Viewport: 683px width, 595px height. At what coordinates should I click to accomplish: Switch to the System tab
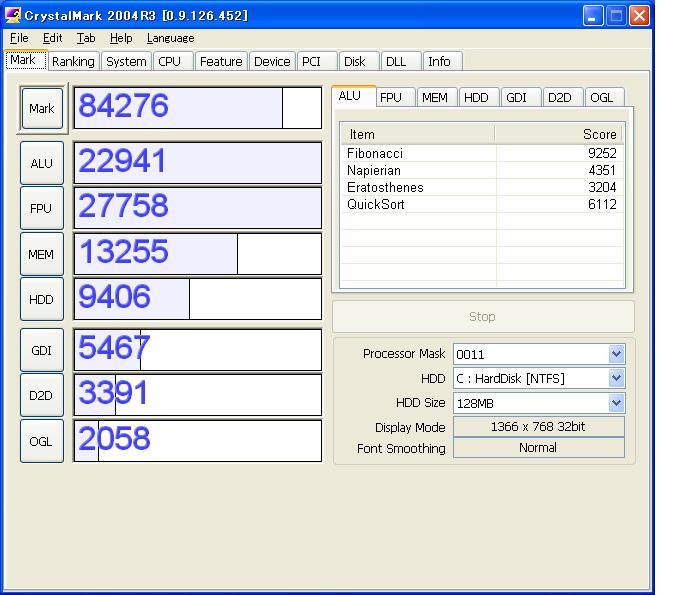point(126,61)
